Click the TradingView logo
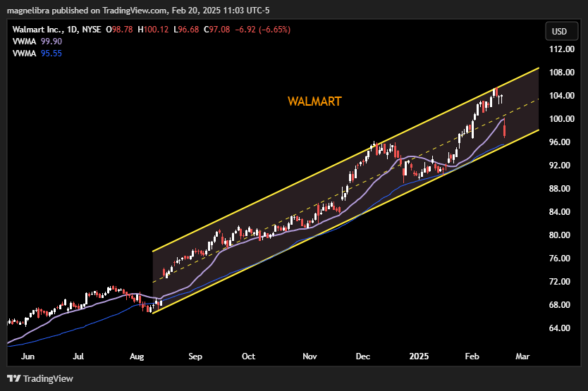This screenshot has height=391, width=588. 40,378
